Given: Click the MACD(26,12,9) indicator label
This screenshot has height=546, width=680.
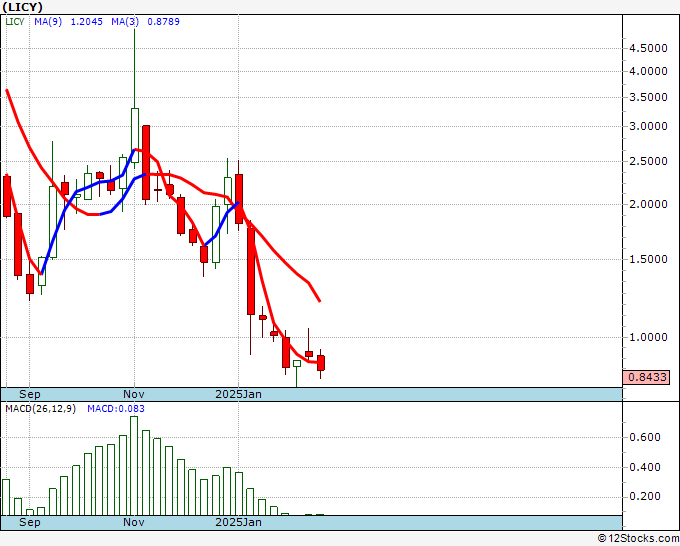Looking at the screenshot, I should [40, 409].
